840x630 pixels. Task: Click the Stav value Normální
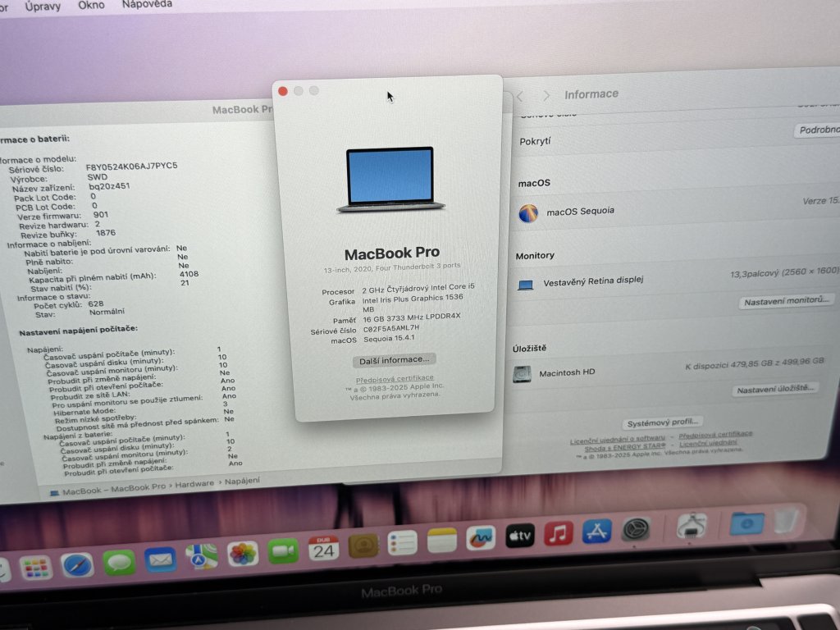(107, 312)
